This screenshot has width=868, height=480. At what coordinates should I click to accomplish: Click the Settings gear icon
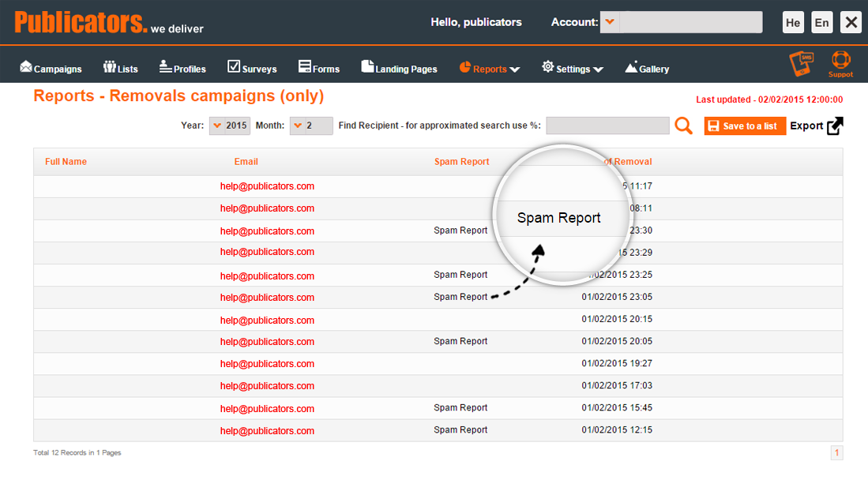548,66
